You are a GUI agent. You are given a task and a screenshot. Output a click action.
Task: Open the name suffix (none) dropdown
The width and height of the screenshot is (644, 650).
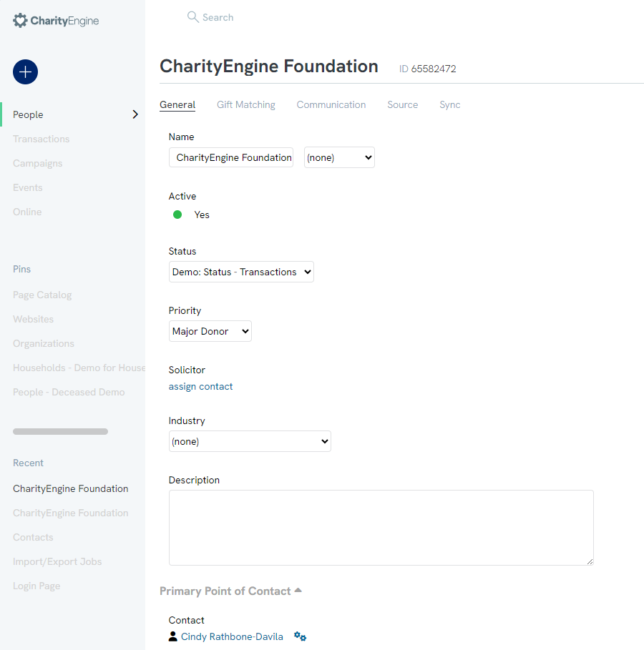point(339,157)
